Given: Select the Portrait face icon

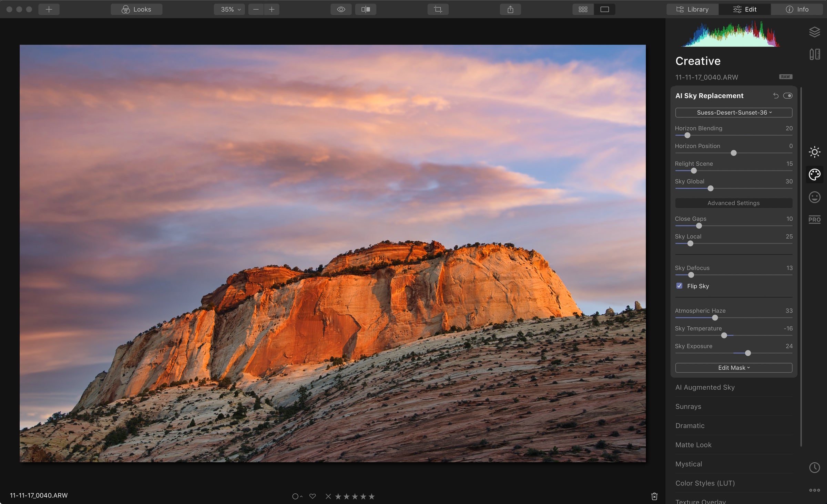Looking at the screenshot, I should click(814, 197).
